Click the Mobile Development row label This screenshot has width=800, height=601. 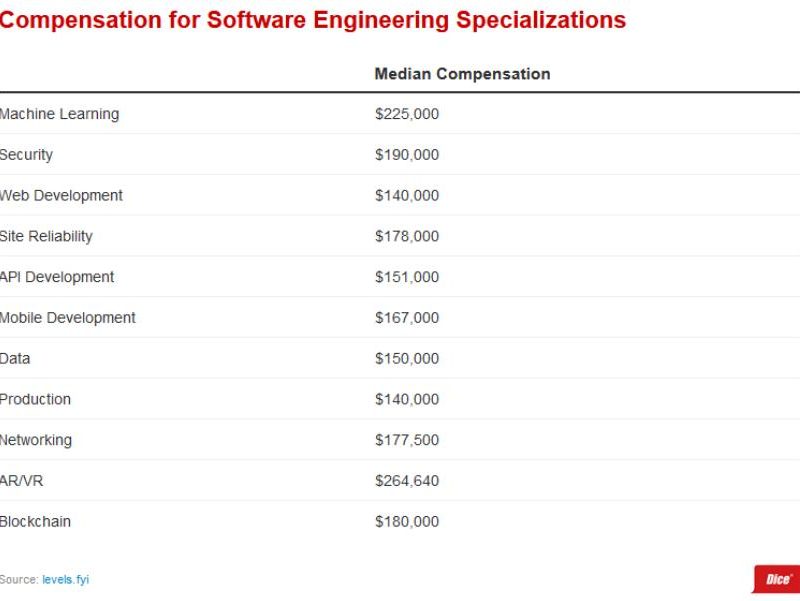point(68,318)
